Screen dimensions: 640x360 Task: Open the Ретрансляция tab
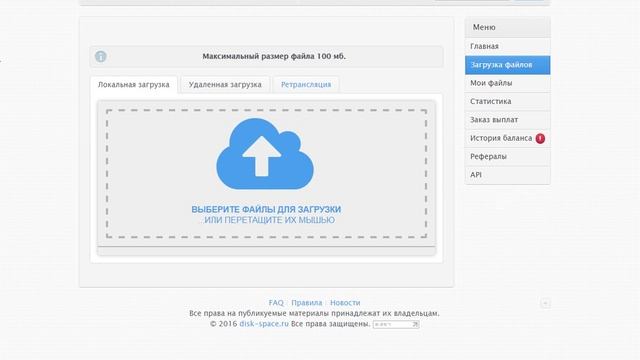tap(306, 84)
